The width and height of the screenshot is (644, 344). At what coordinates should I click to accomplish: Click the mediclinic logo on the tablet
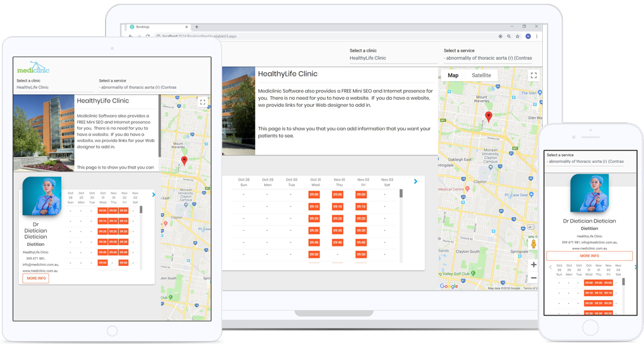pyautogui.click(x=33, y=69)
